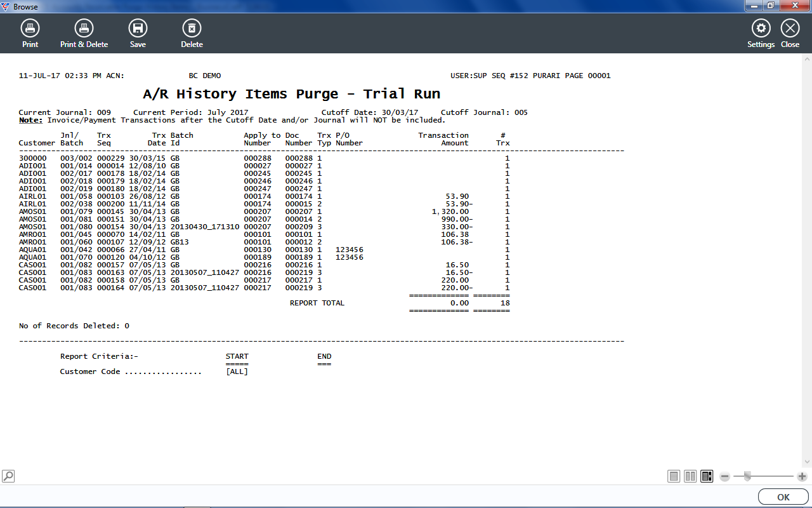812x508 pixels.
Task: Click the underlined 'Note:' label
Action: click(x=30, y=120)
